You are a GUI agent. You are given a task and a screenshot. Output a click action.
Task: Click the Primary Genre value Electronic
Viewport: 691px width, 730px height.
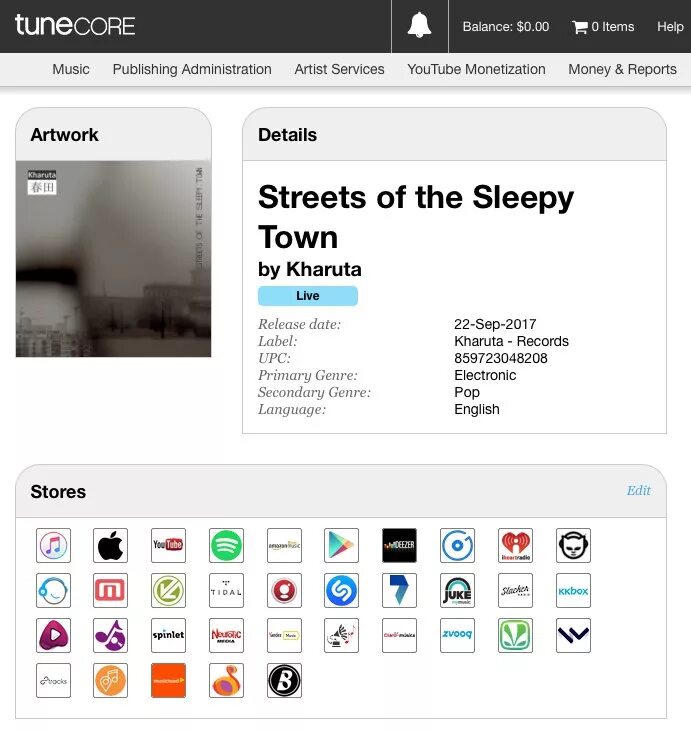[485, 375]
